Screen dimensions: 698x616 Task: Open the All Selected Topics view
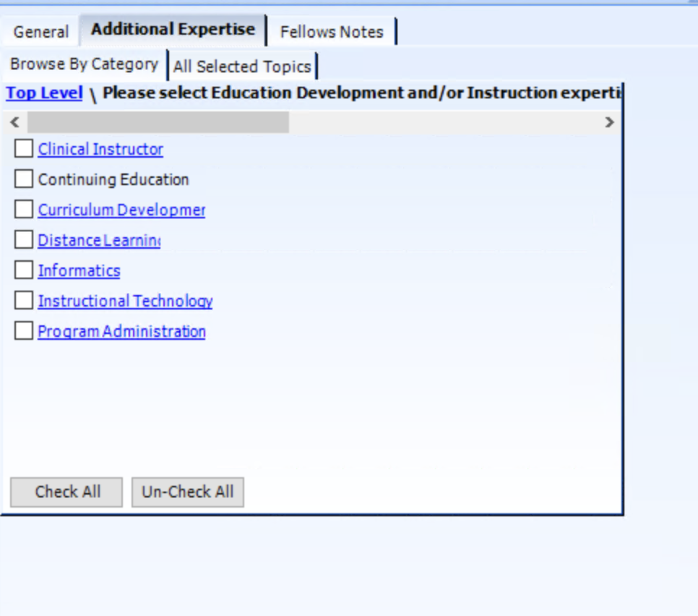pyautogui.click(x=243, y=66)
